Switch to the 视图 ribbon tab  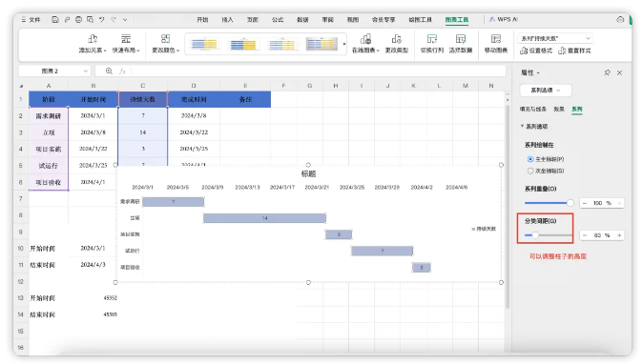click(353, 20)
